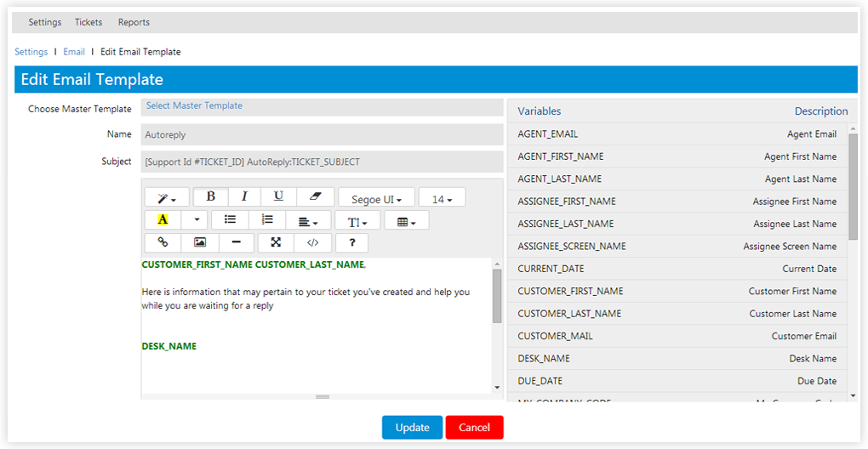The image size is (868, 449).
Task: Click green DESK_NAME text in editor
Action: click(168, 347)
